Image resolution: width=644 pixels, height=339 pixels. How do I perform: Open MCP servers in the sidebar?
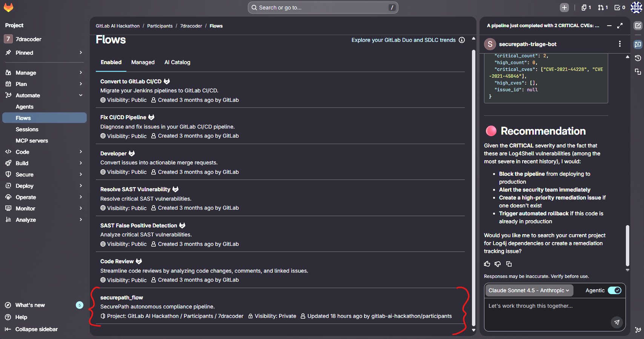(x=44, y=141)
